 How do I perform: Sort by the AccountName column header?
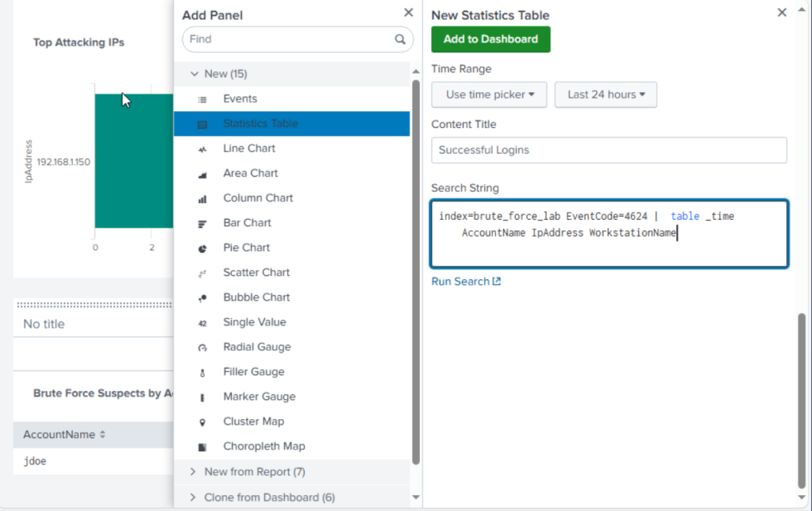point(64,435)
